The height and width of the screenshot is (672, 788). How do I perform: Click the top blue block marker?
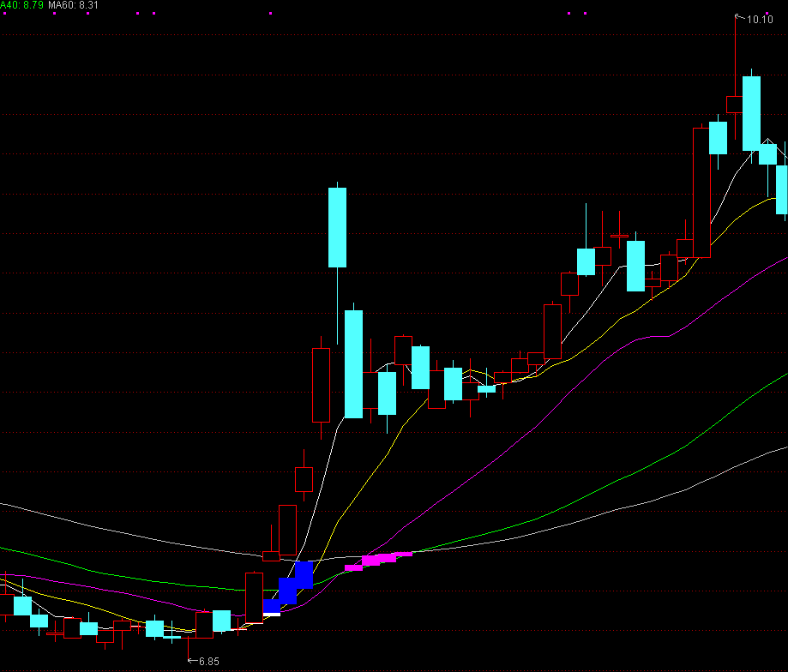[x=304, y=574]
